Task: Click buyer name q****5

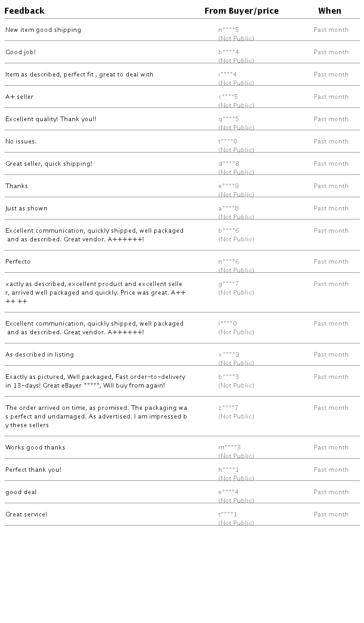Action: pos(228,119)
